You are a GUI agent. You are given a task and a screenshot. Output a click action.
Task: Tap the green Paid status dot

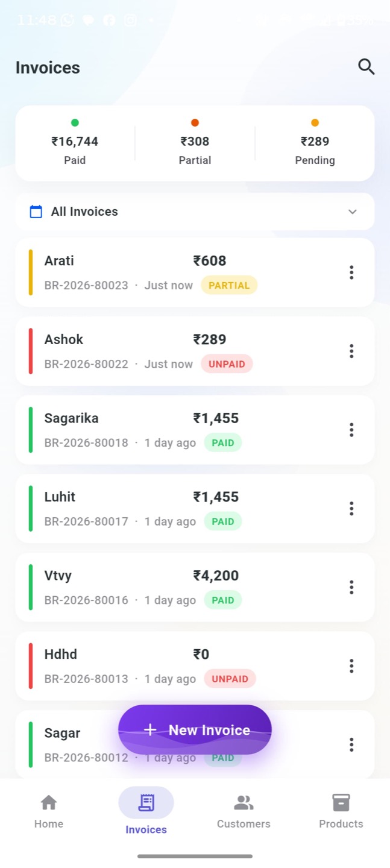[75, 122]
